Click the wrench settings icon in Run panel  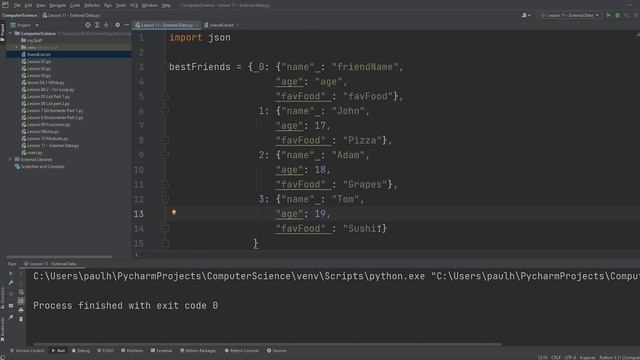pos(11,283)
